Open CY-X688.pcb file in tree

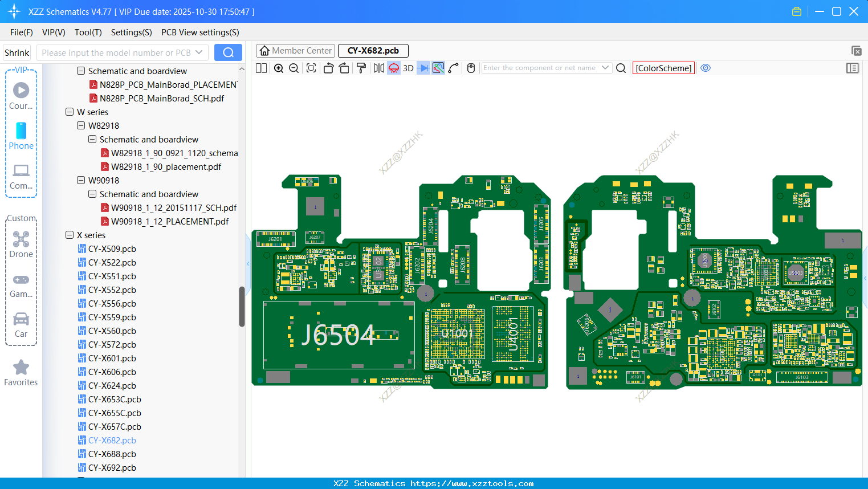(x=112, y=454)
